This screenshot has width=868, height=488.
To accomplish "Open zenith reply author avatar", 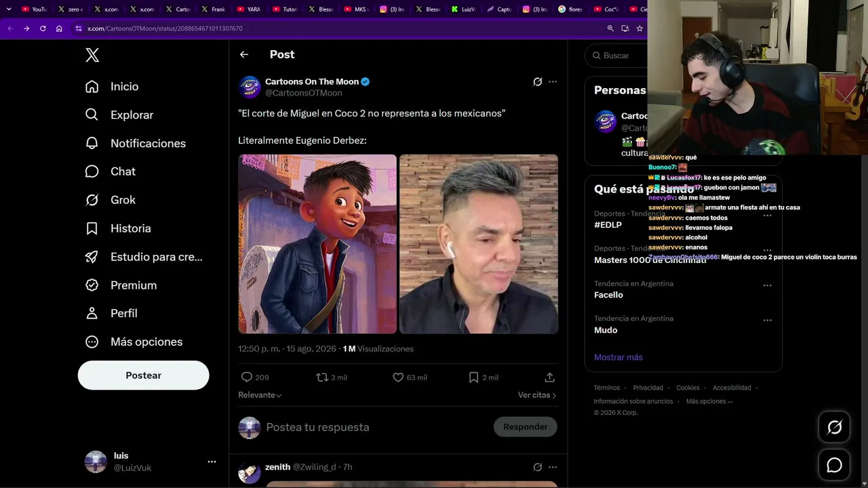I will point(250,472).
